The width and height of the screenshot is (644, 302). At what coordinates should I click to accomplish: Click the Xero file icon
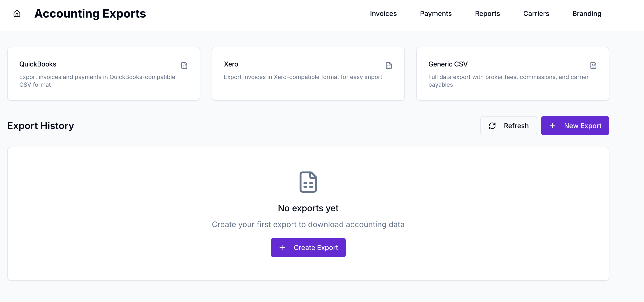point(389,66)
